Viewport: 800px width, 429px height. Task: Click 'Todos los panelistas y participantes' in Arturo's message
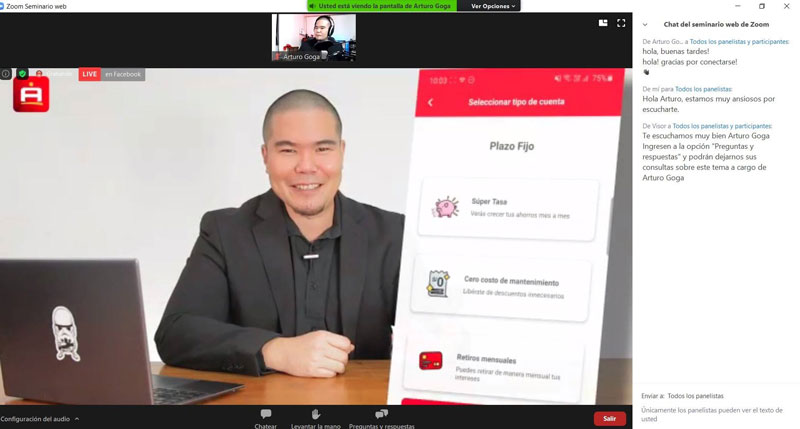tap(739, 42)
